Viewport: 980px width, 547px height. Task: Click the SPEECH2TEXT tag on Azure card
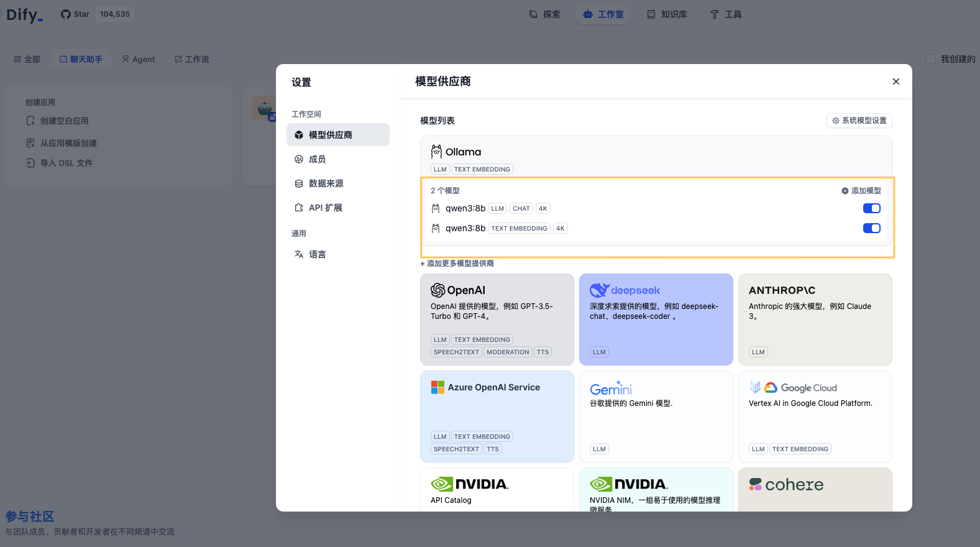pyautogui.click(x=456, y=449)
